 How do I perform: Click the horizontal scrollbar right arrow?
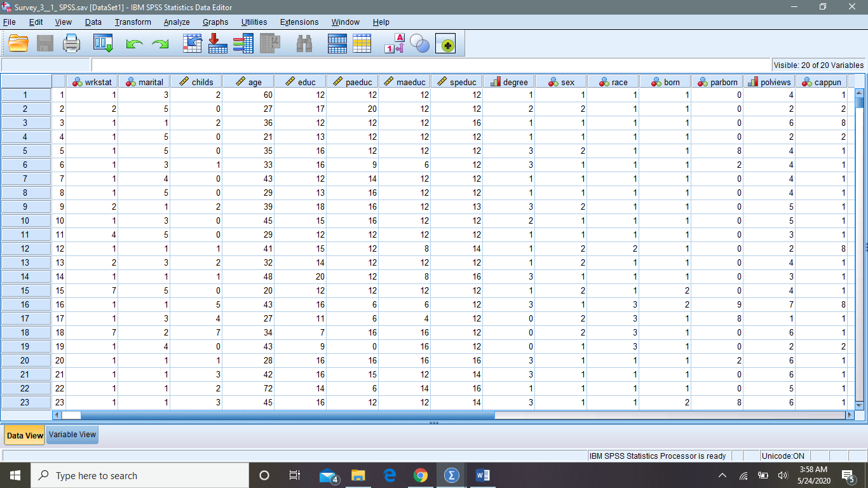pyautogui.click(x=850, y=414)
